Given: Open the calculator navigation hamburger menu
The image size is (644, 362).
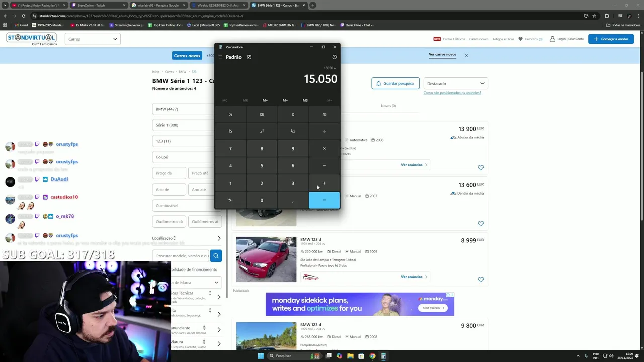Looking at the screenshot, I should coord(220,57).
